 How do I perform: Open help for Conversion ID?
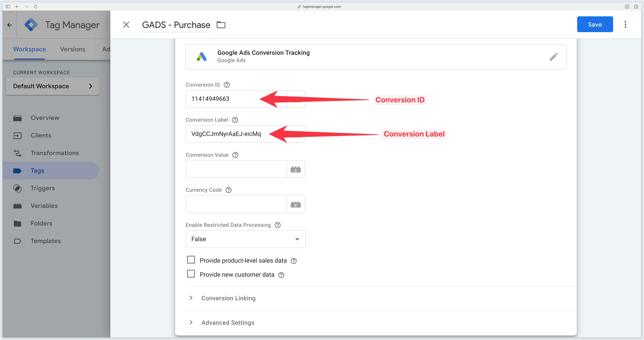coord(227,85)
